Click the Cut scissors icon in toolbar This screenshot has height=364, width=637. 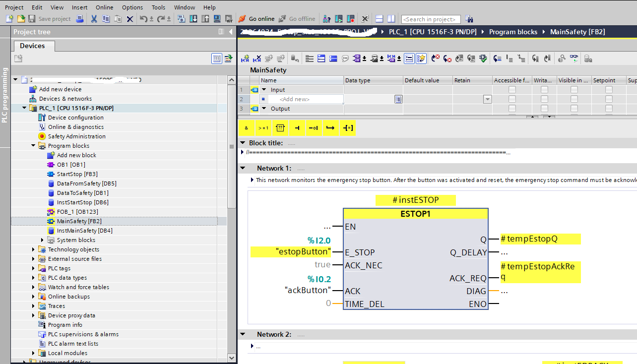point(94,19)
